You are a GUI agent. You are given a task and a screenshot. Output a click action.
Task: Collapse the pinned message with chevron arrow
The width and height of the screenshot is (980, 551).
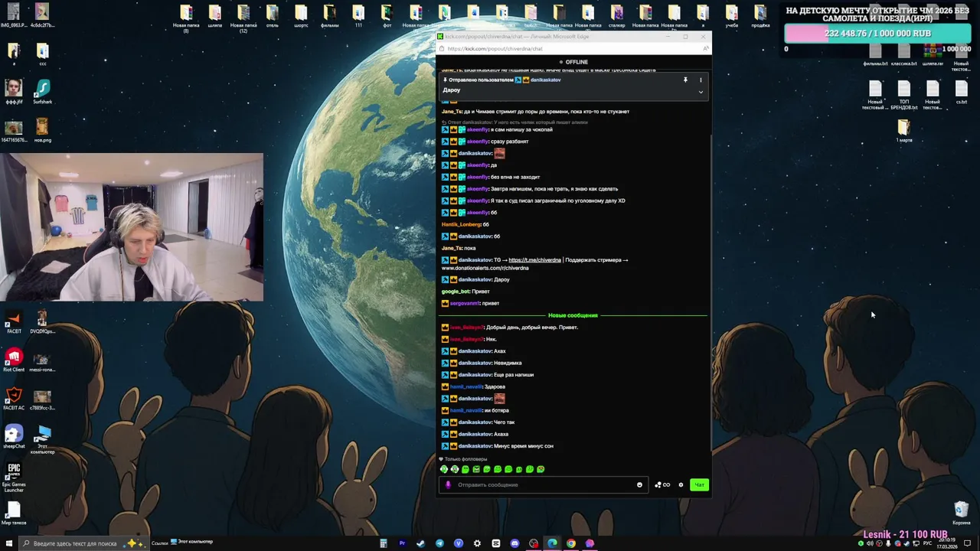(x=700, y=92)
